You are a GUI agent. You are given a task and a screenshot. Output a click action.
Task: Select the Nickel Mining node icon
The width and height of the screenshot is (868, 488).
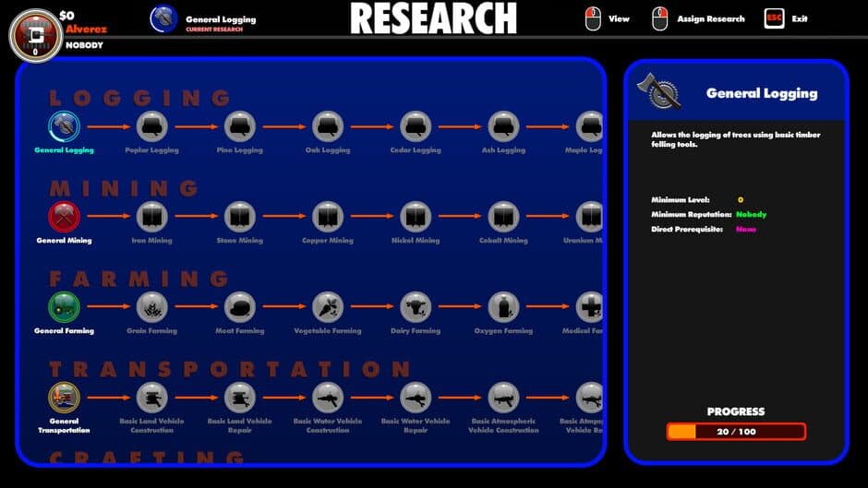point(416,217)
